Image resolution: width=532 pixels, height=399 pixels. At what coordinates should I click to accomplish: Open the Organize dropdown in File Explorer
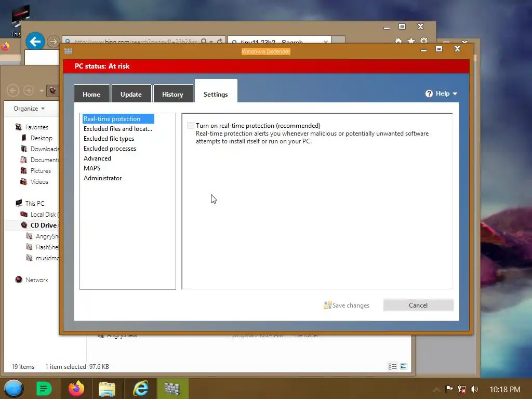click(x=29, y=109)
